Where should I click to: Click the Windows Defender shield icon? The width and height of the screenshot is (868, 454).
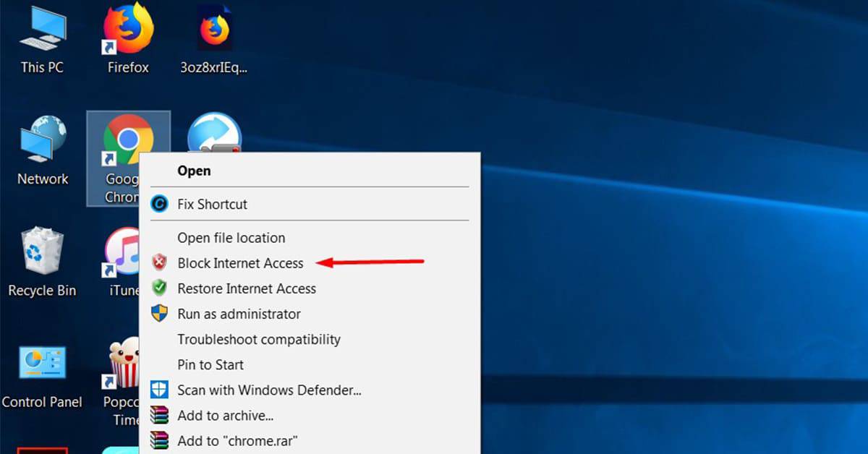coord(159,390)
